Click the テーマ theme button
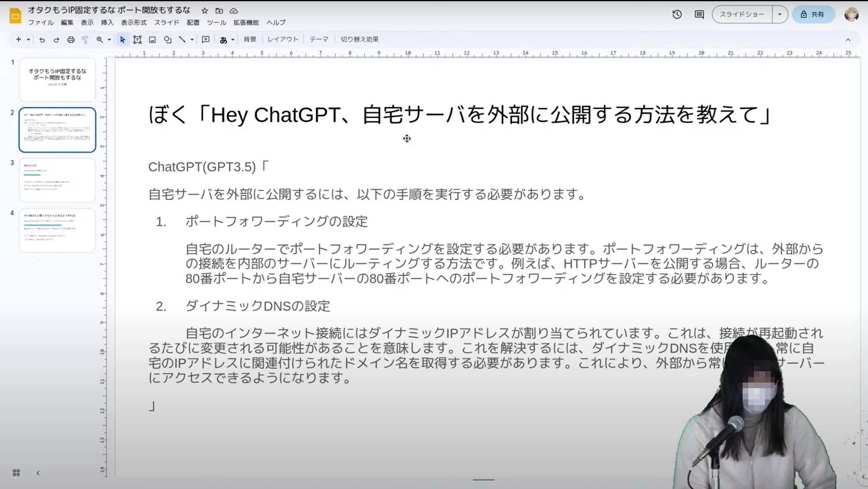Viewport: 868px width, 489px height. point(319,39)
